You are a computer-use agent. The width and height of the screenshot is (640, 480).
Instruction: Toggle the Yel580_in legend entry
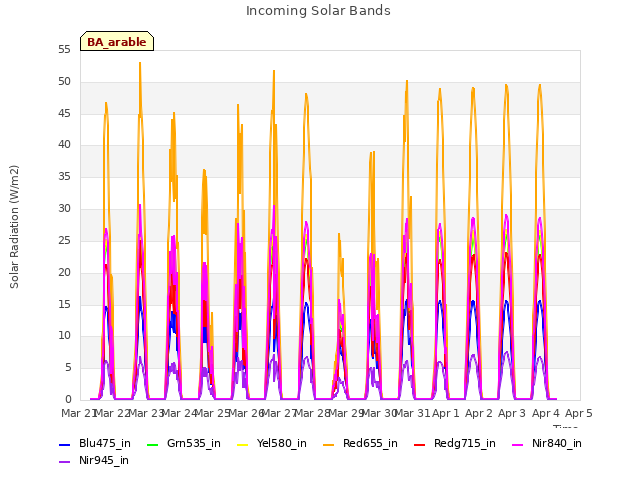pos(272,444)
